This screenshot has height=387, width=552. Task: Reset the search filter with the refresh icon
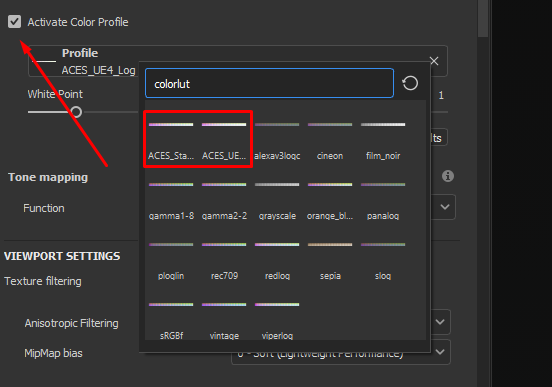pyautogui.click(x=410, y=83)
